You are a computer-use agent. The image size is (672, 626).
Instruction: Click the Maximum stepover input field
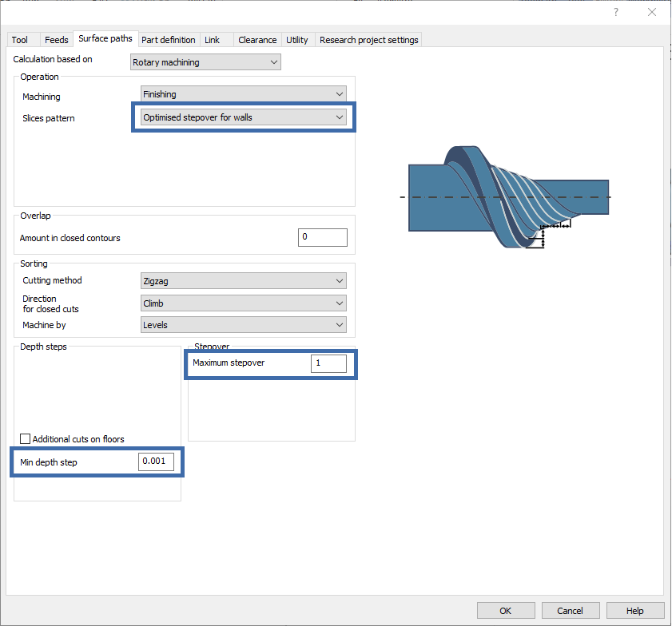pos(328,363)
